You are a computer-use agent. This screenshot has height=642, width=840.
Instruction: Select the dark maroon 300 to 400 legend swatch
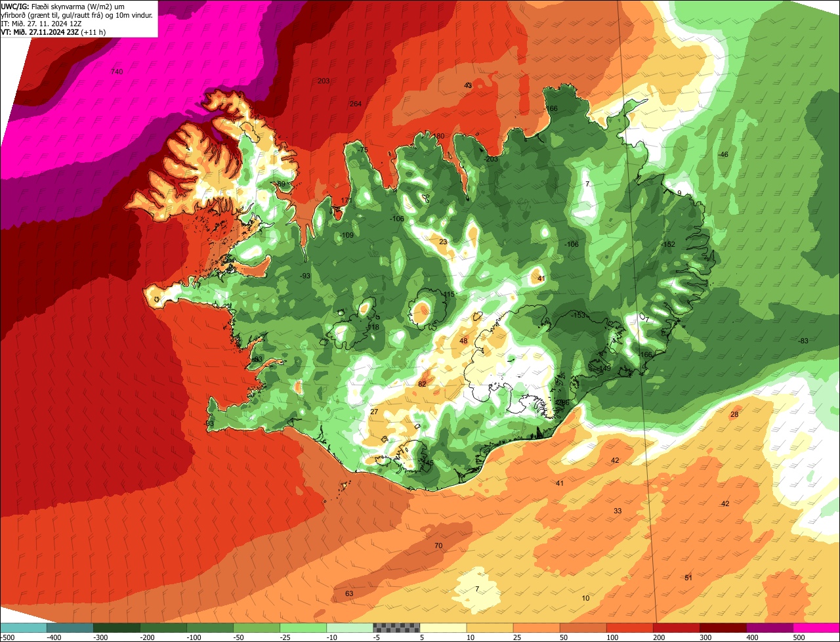coord(723,628)
